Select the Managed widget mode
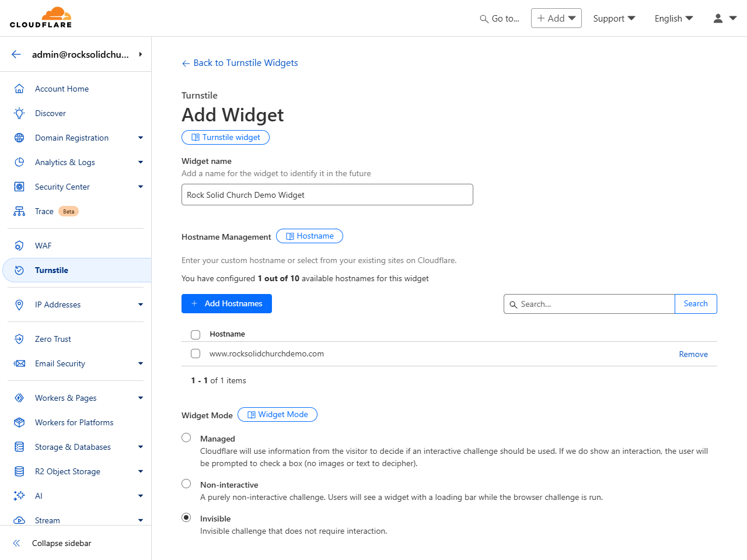 coord(186,437)
